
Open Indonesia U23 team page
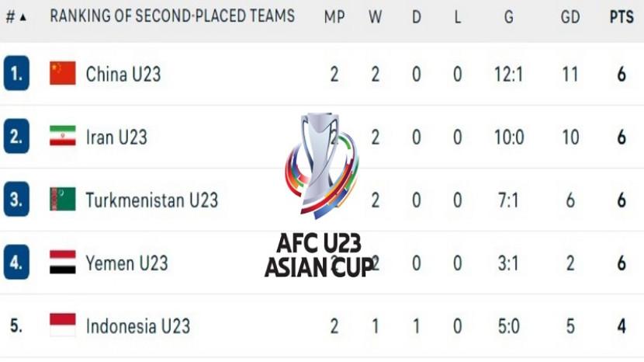[138, 325]
